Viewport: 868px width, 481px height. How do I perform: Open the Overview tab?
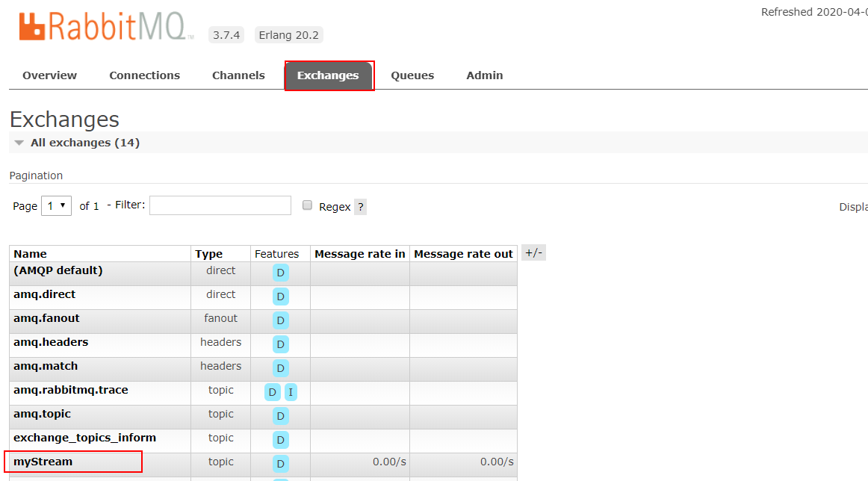(50, 75)
